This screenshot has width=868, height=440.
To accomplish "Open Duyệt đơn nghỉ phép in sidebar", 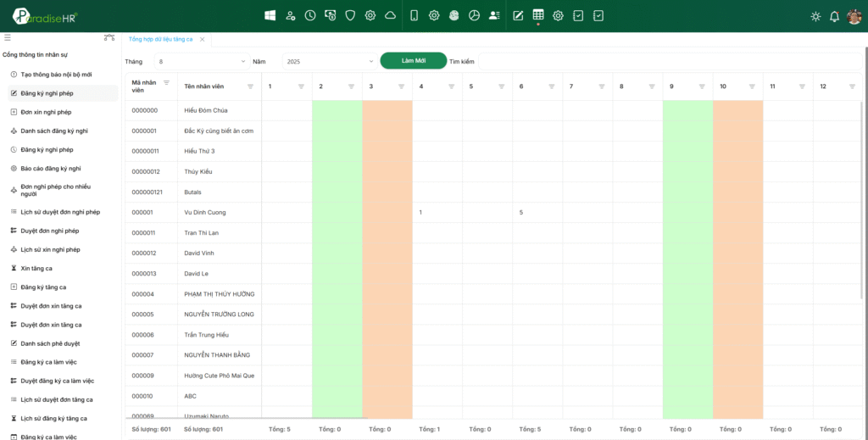I will coord(50,231).
